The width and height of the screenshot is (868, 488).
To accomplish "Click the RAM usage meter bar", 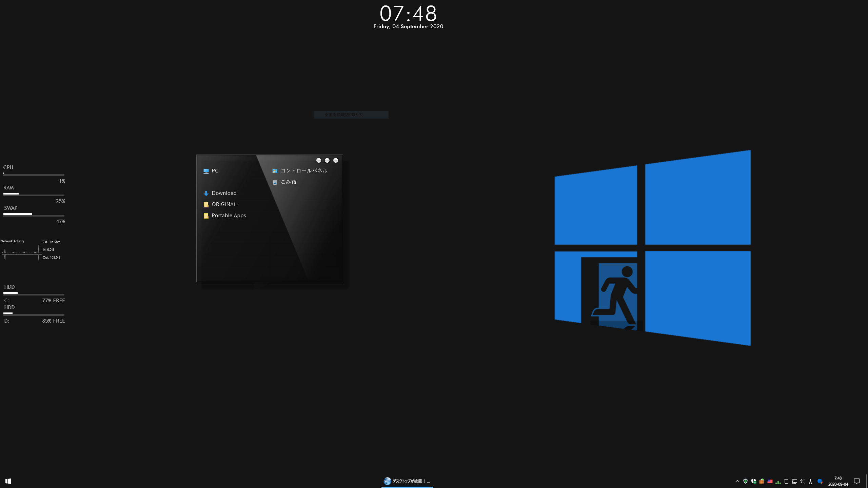I will click(34, 195).
